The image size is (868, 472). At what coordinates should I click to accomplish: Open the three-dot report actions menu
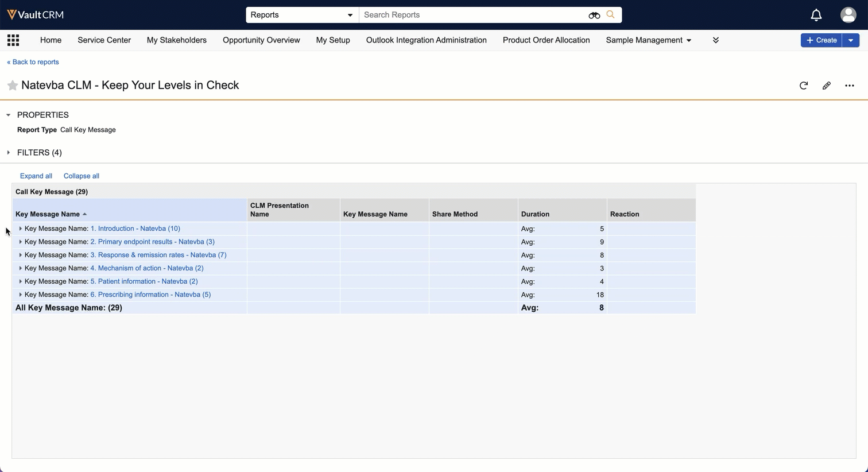pyautogui.click(x=850, y=86)
